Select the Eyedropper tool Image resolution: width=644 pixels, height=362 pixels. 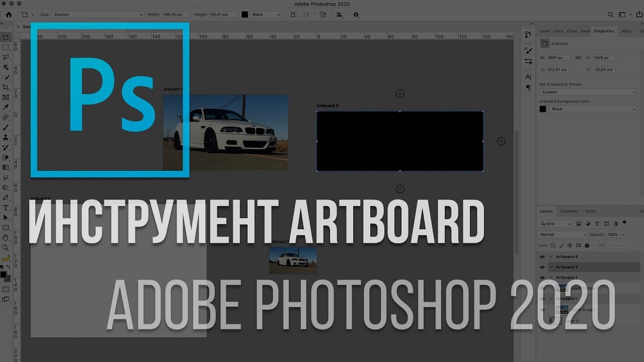point(6,107)
